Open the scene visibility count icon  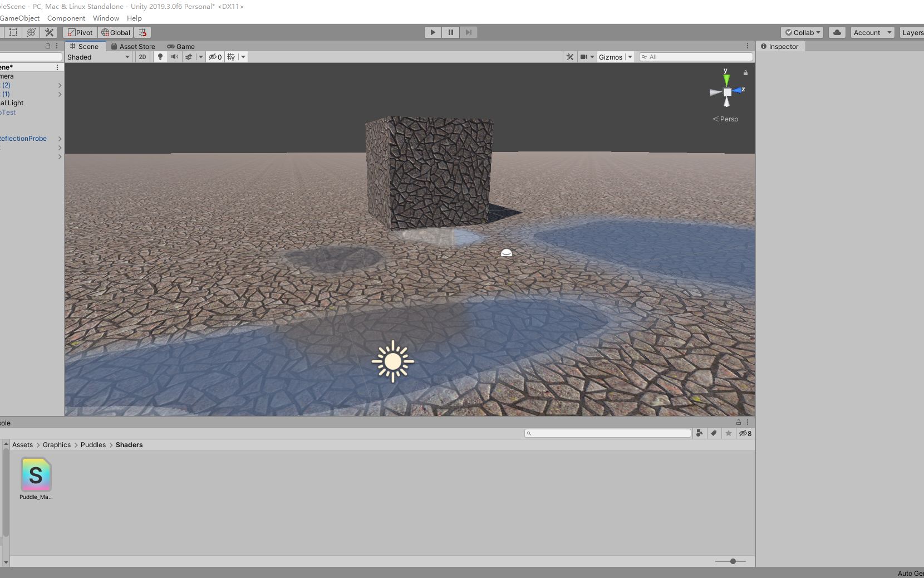(215, 57)
